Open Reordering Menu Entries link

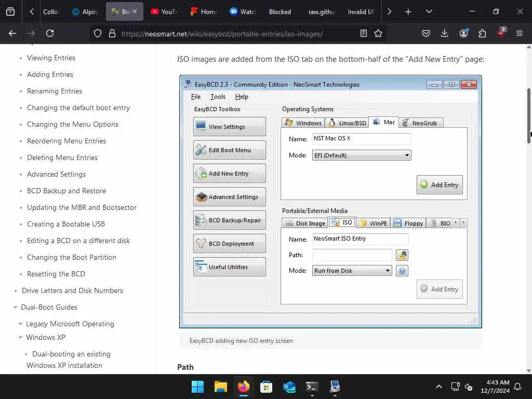(66, 141)
